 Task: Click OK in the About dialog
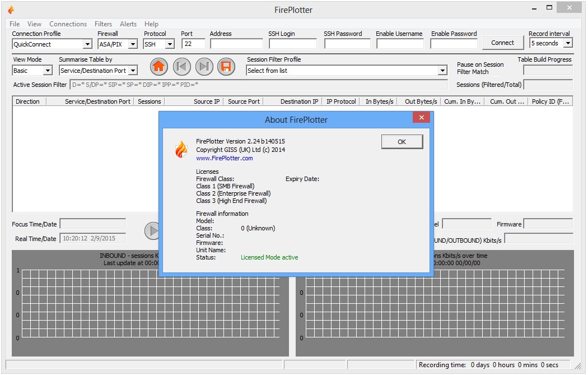402,142
